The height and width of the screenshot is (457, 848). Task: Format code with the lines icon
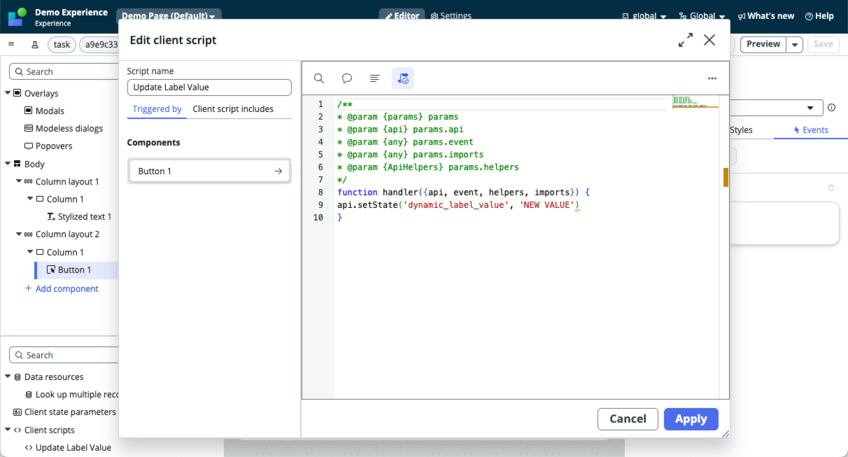click(374, 78)
